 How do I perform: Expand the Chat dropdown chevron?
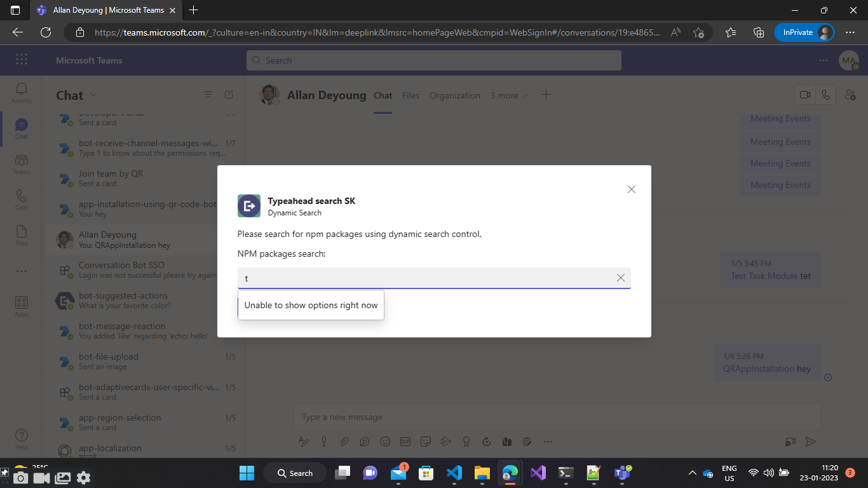click(94, 95)
